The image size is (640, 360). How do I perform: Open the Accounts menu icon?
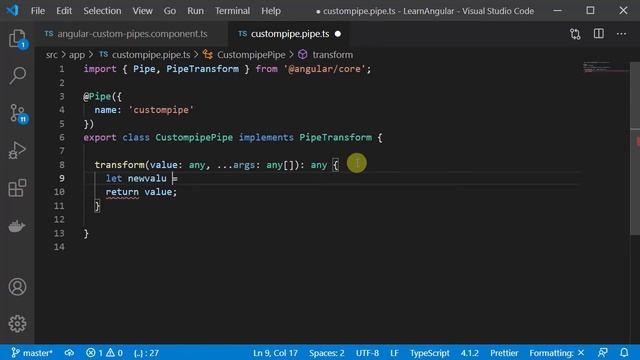coord(17,287)
